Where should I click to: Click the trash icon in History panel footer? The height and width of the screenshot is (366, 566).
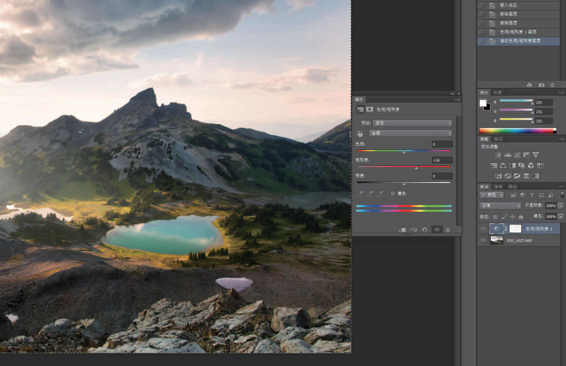click(x=553, y=84)
